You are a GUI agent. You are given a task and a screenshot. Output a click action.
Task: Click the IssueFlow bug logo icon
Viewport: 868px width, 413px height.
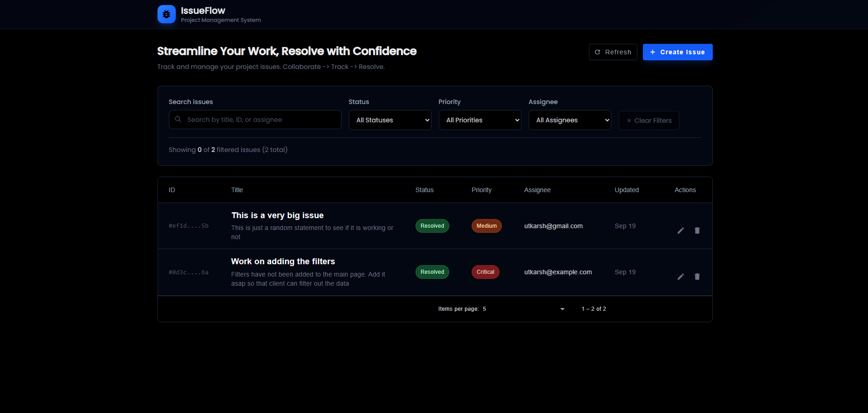[166, 14]
